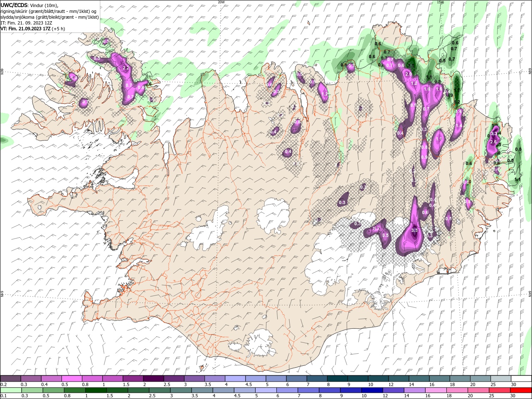Click the 2.0 precipitation value in the northeast

(408, 74)
